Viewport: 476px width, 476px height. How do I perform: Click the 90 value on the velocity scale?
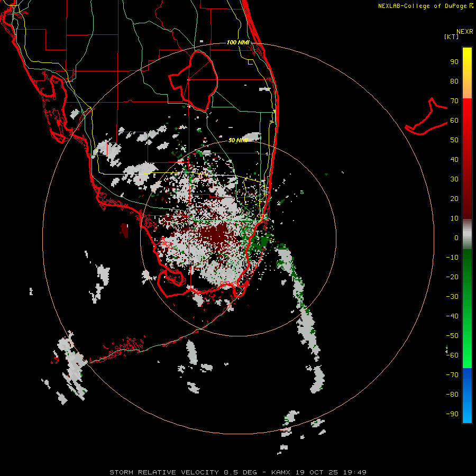454,62
